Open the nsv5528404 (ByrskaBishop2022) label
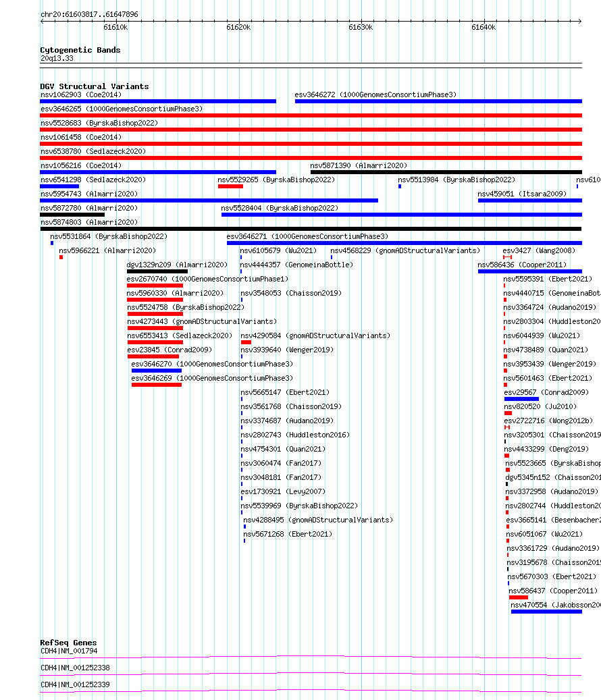Viewport: 601px width, 700px height. click(280, 209)
